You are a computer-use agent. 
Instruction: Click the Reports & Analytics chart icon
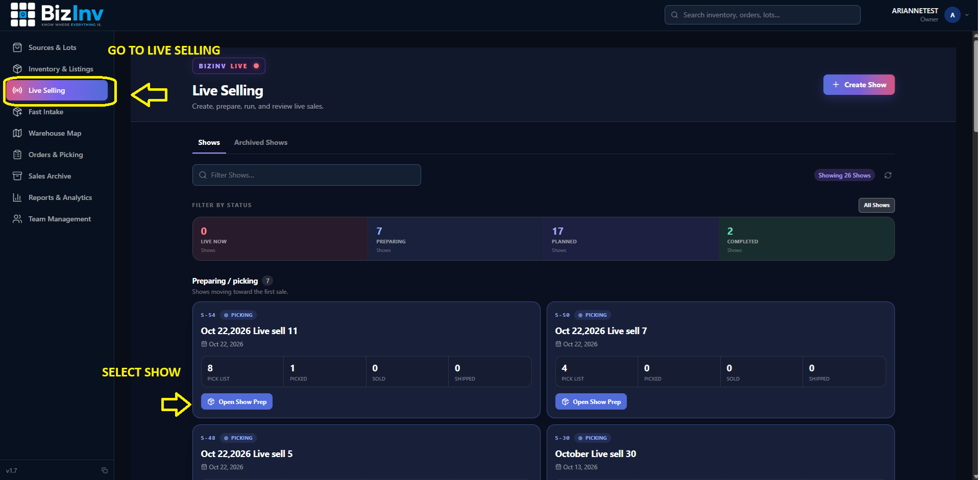(17, 197)
